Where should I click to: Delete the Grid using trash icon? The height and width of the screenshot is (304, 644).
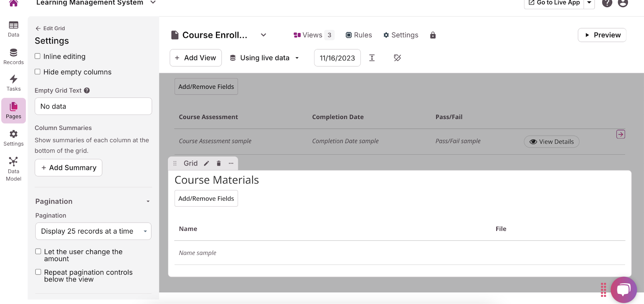pos(219,163)
